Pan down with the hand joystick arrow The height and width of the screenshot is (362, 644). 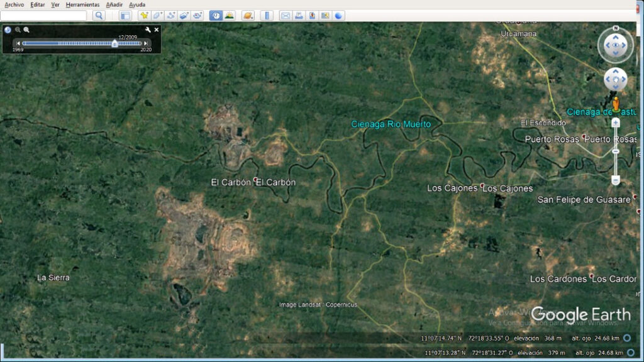616,87
